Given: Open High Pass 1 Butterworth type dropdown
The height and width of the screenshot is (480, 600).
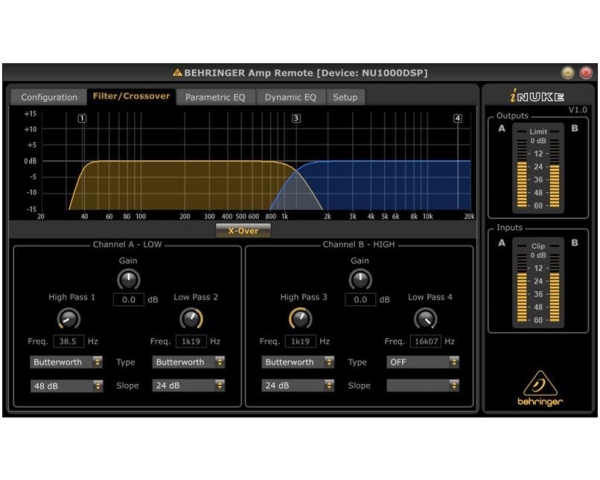Looking at the screenshot, I should pos(66,362).
